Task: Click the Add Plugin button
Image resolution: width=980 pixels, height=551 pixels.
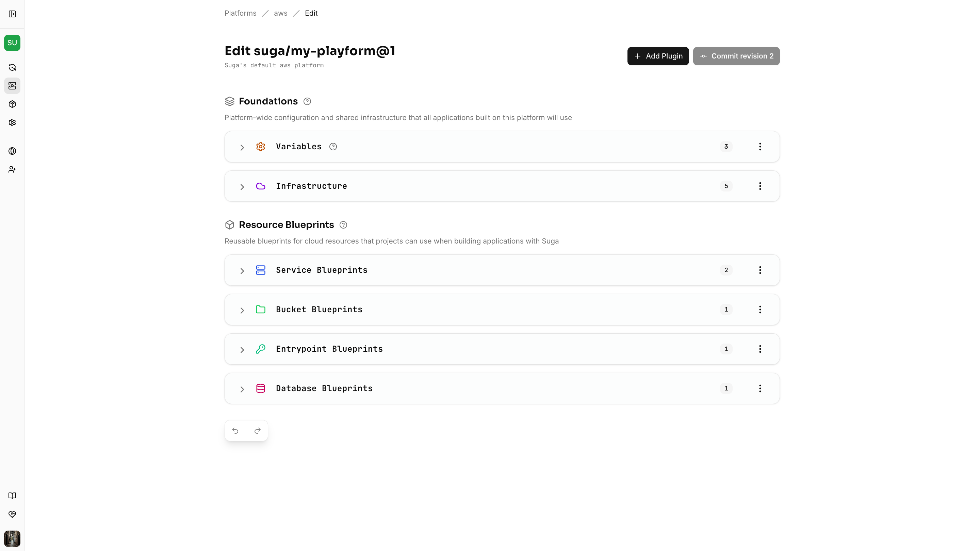Action: (x=658, y=56)
